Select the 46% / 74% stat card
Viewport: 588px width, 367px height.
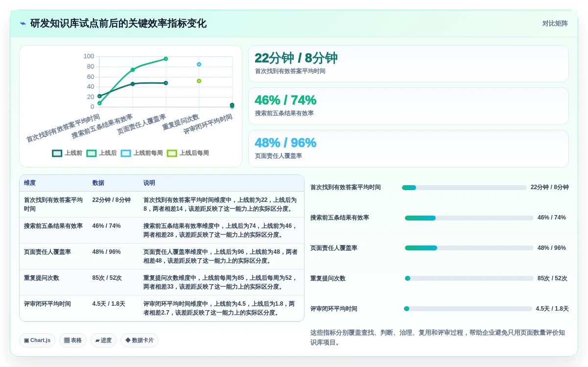[x=408, y=106]
